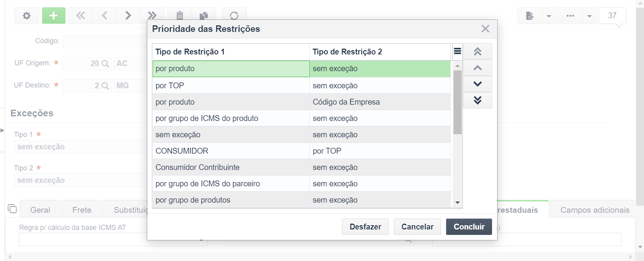Viewport: 644px width, 261px height.
Task: Open the grid column menu icon
Action: point(457,51)
